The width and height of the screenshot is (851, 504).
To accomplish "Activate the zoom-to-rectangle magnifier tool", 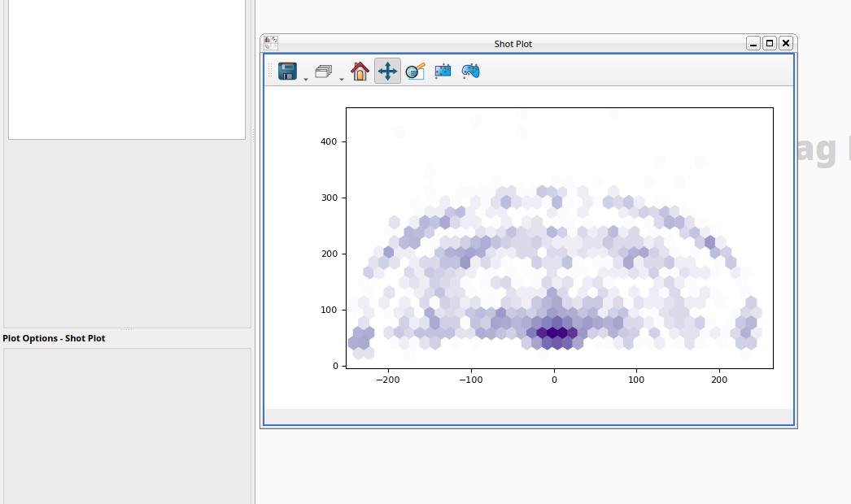I will [x=414, y=71].
